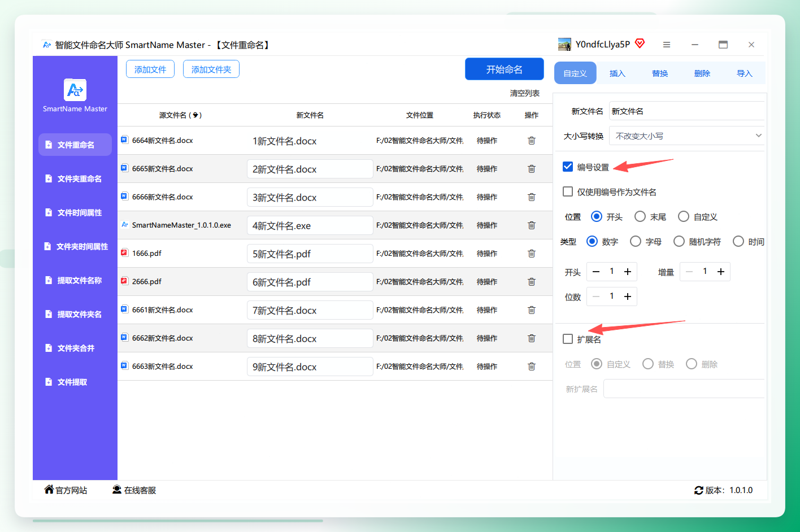
Task: Click the 新扩展名 input field
Action: 684,389
